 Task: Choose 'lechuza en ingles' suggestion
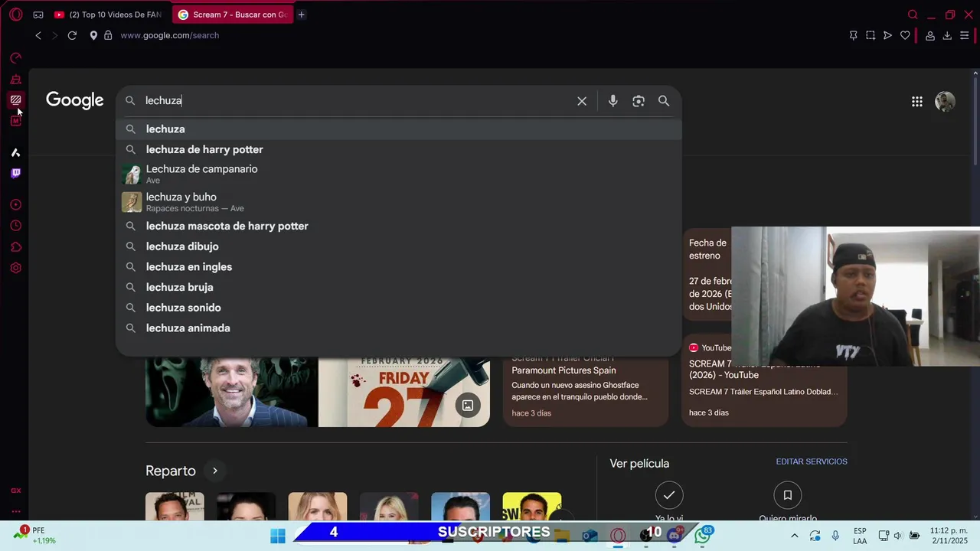(x=398, y=266)
